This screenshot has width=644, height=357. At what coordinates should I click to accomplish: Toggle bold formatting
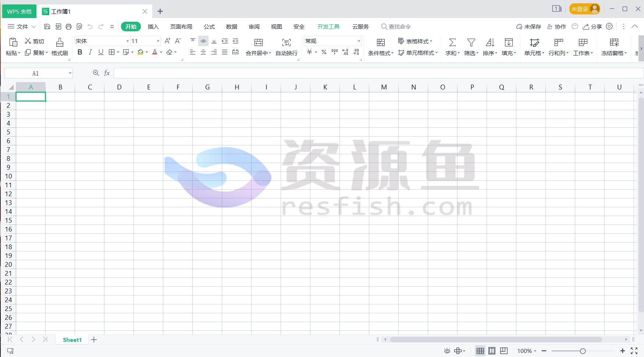pyautogui.click(x=80, y=52)
